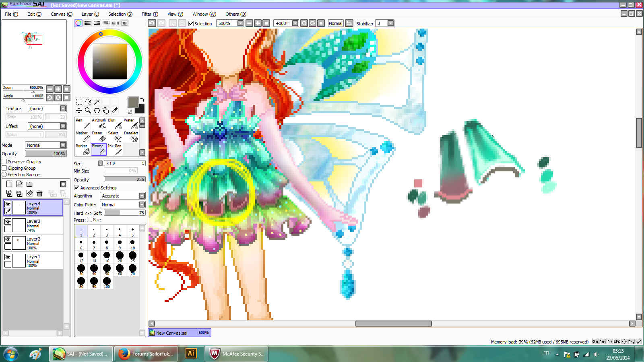This screenshot has width=644, height=362.
Task: Enable the Preserve Opacity checkbox
Action: [x=4, y=162]
